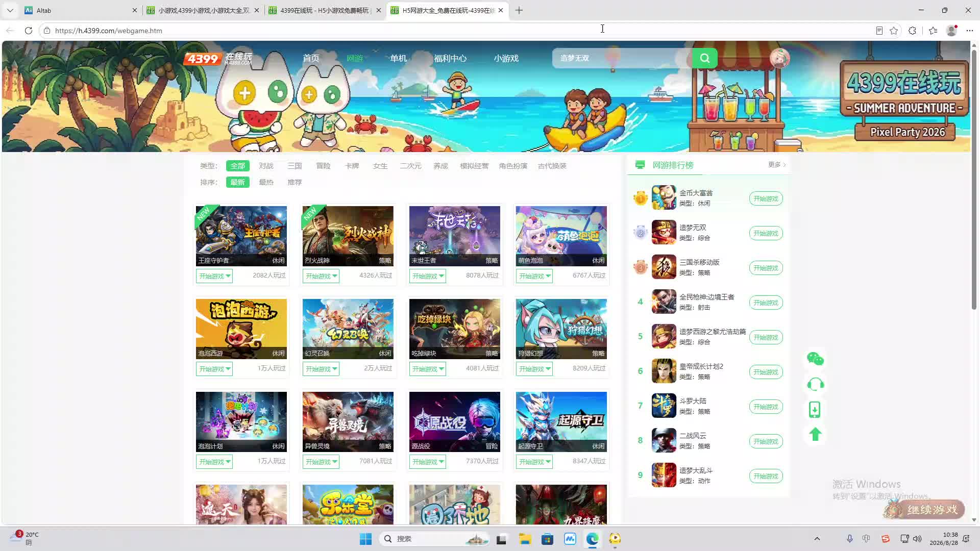Sort games by 最新
The image size is (980, 551).
(x=237, y=182)
